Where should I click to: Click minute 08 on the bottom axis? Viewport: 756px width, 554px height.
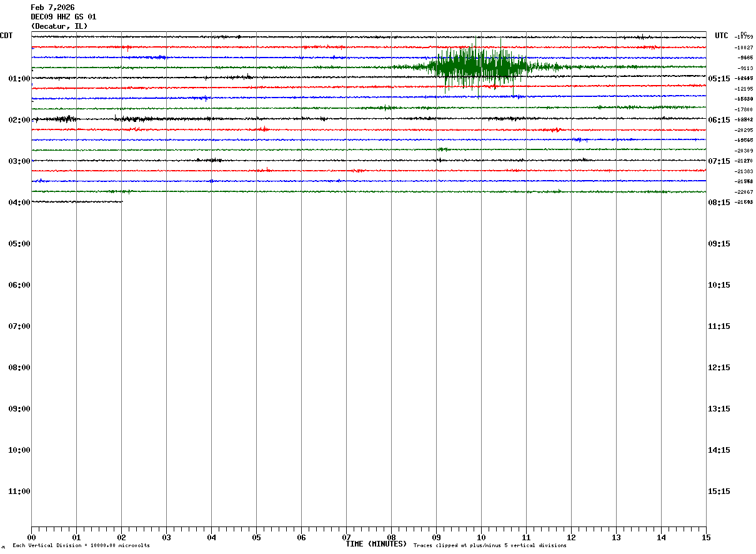391,538
